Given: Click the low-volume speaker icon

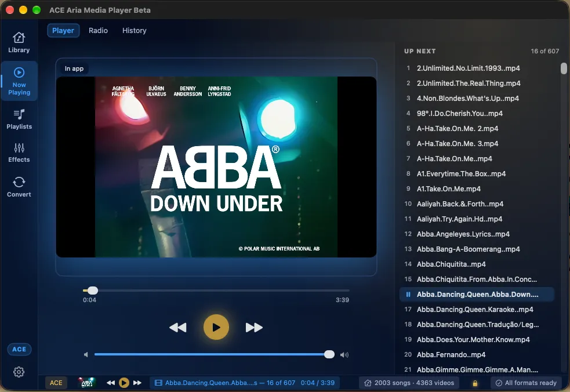Looking at the screenshot, I should coord(86,354).
